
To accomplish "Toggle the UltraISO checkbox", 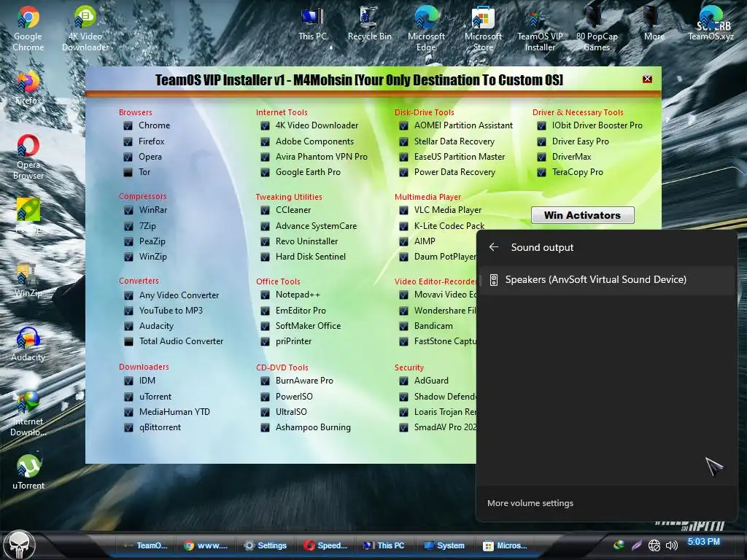I will (x=265, y=412).
